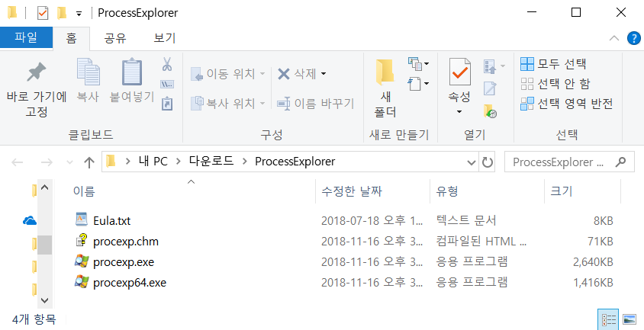Switch to details view in status bar
Image resolution: width=644 pixels, height=330 pixels.
(x=608, y=320)
